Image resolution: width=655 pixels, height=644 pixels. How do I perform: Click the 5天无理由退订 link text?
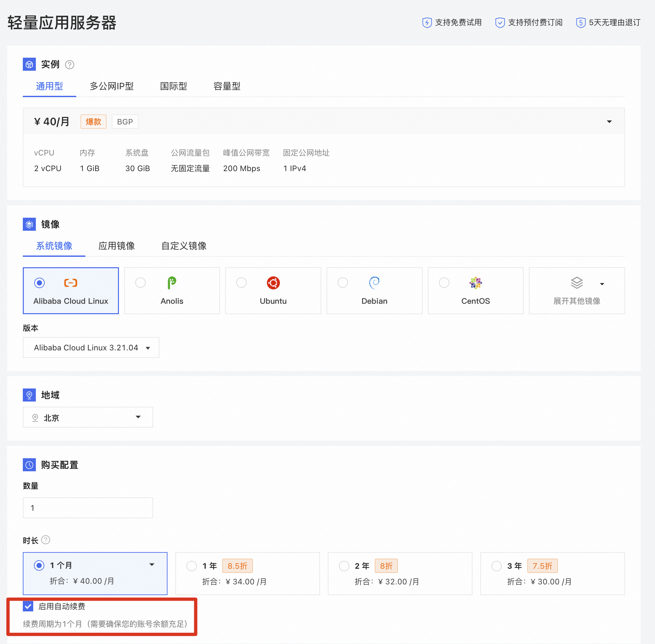615,23
